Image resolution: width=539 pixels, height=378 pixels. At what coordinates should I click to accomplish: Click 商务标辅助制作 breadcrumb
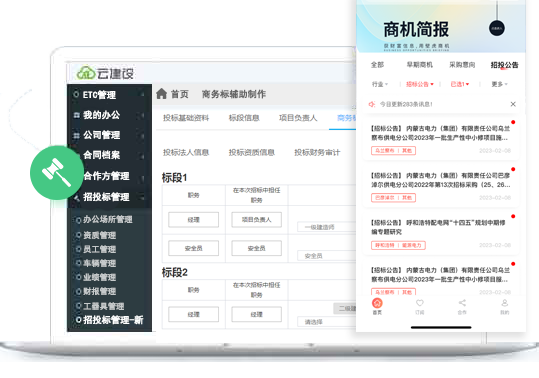[x=234, y=94]
